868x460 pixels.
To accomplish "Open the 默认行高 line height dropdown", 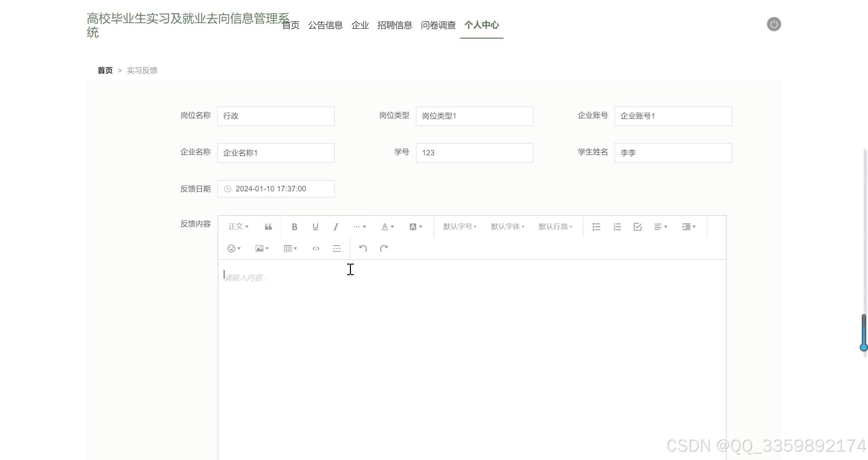I will pos(555,227).
